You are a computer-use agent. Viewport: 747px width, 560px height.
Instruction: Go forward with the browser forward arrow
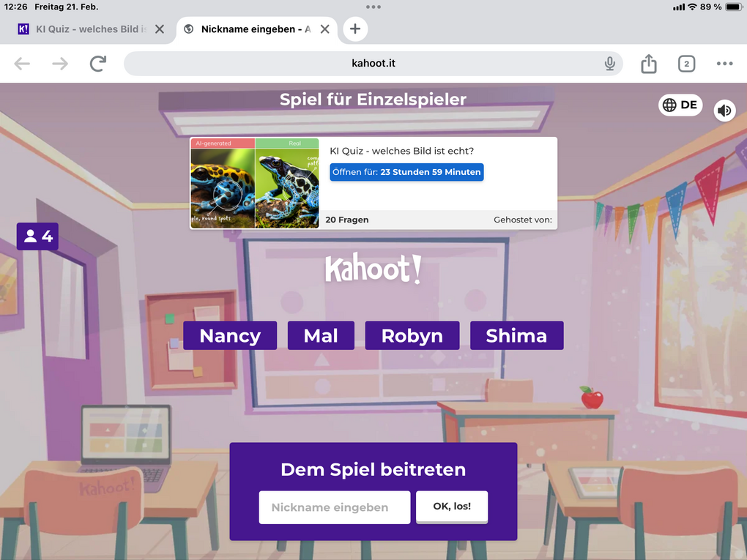click(x=60, y=64)
